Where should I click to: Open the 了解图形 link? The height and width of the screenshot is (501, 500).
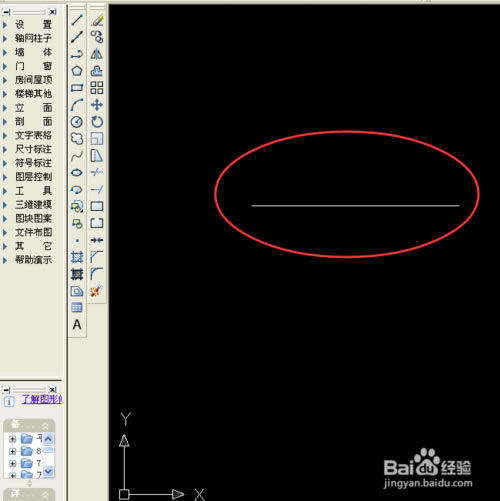point(42,399)
